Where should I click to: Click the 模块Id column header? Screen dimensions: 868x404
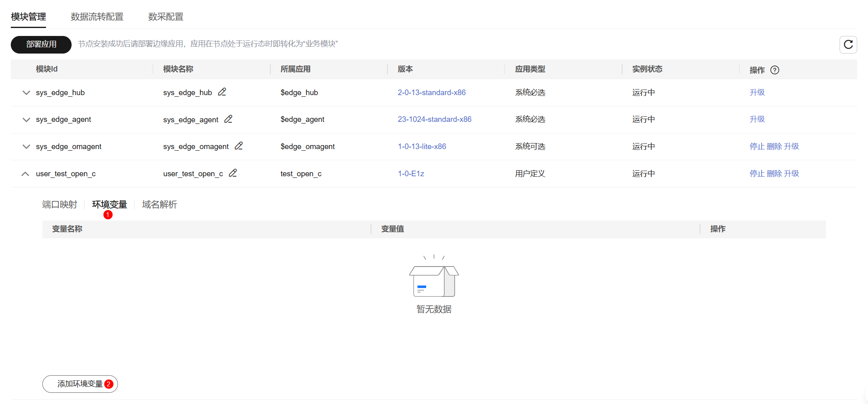(47, 69)
